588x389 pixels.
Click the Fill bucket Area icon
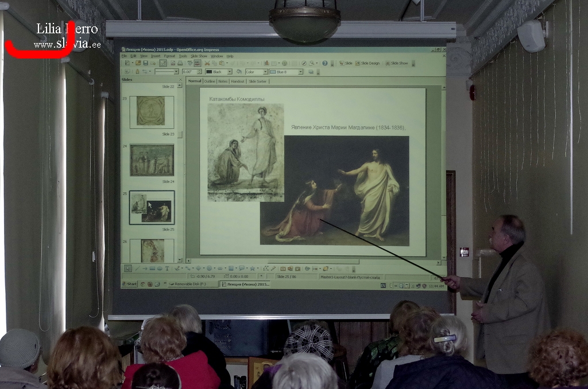tap(239, 72)
